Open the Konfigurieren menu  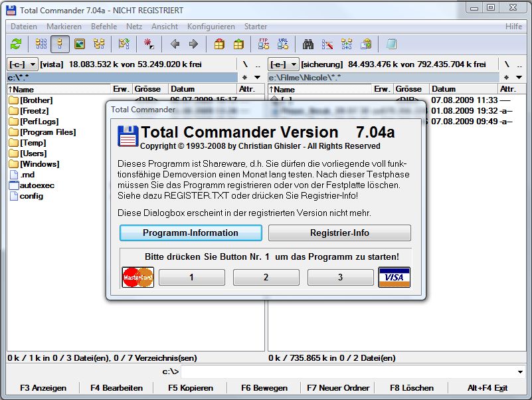(x=211, y=27)
